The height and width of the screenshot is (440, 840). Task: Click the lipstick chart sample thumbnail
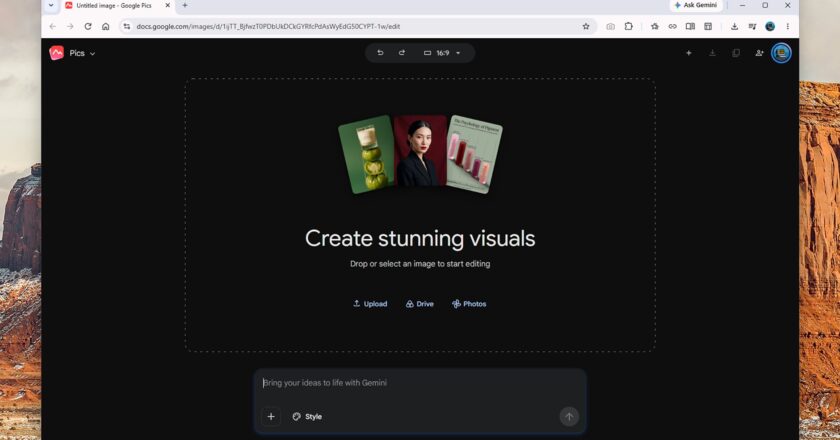[x=475, y=154]
